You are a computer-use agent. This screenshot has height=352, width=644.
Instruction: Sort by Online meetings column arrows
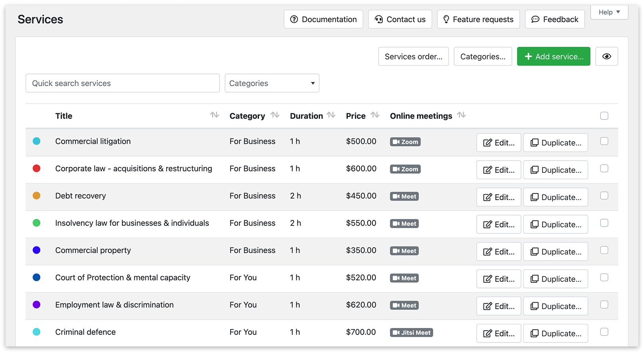click(x=461, y=115)
